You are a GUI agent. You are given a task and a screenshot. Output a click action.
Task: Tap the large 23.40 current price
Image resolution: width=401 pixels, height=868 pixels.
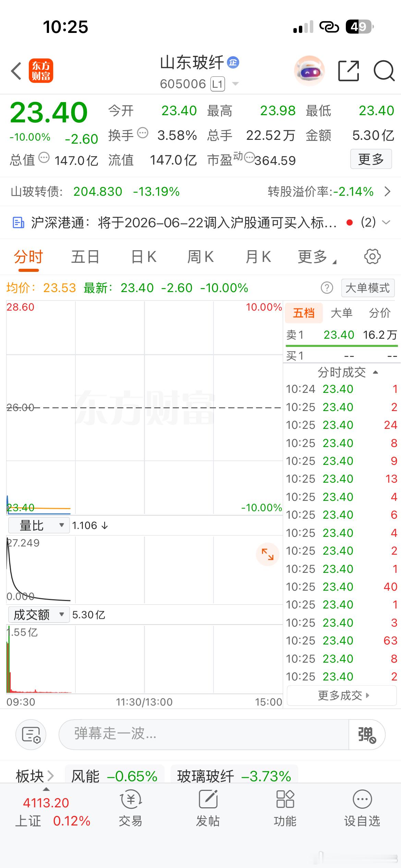tap(49, 112)
